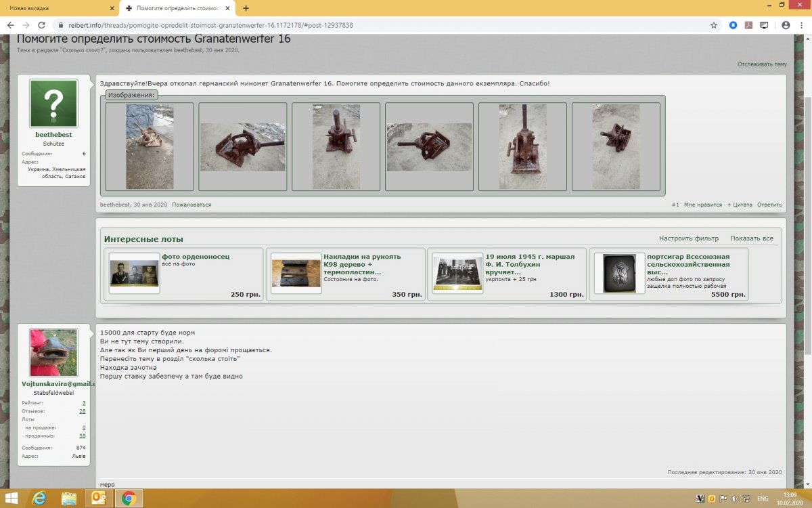
Task: Open 'Настроить фильтр' for interesting lots
Action: [x=687, y=238]
